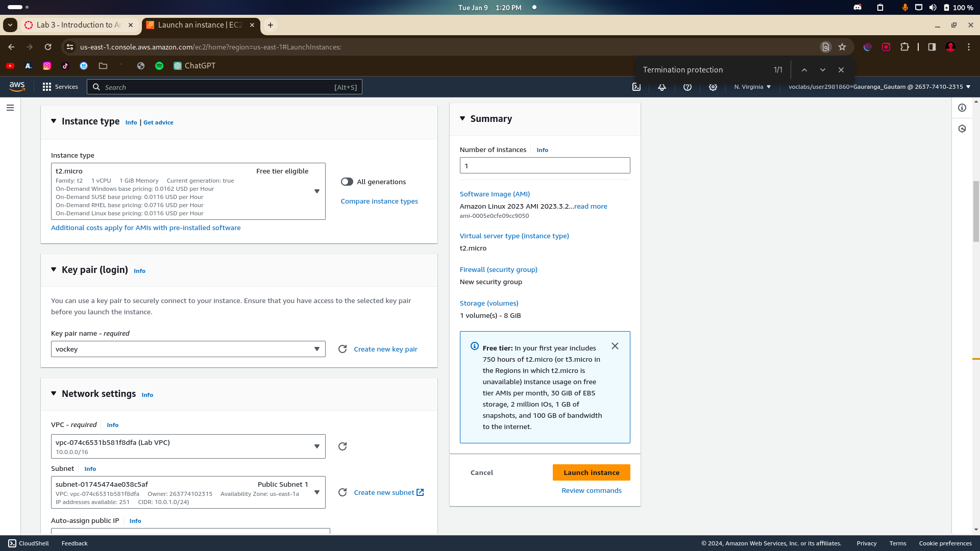The image size is (980, 551).
Task: Click the Number of instances field
Action: click(x=545, y=166)
